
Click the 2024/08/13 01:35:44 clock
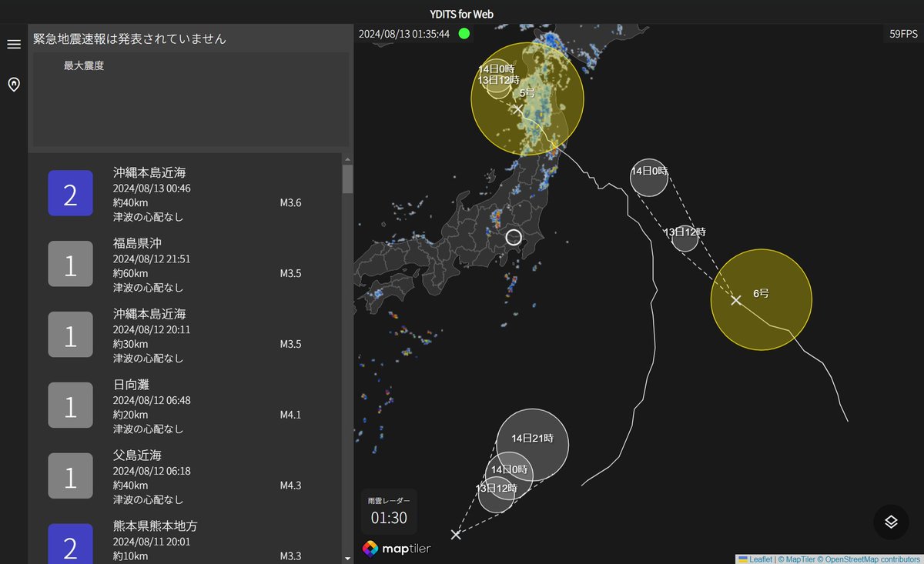point(404,34)
